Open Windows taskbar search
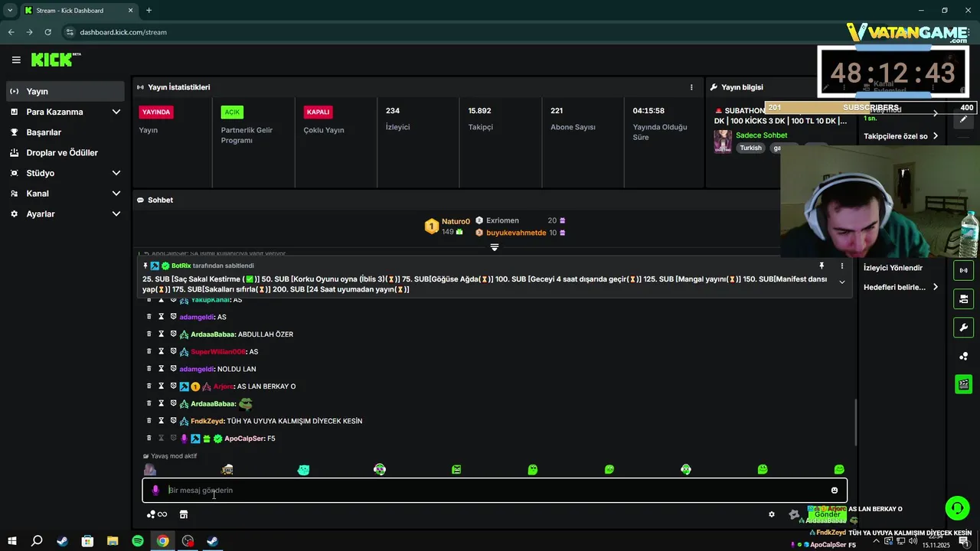This screenshot has height=551, width=980. click(37, 541)
